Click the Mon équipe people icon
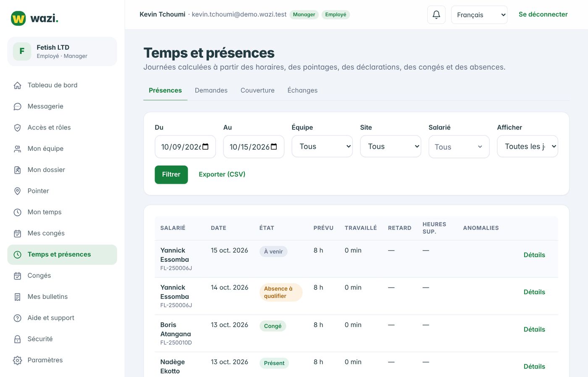Viewport: 588px width, 377px height. [17, 149]
